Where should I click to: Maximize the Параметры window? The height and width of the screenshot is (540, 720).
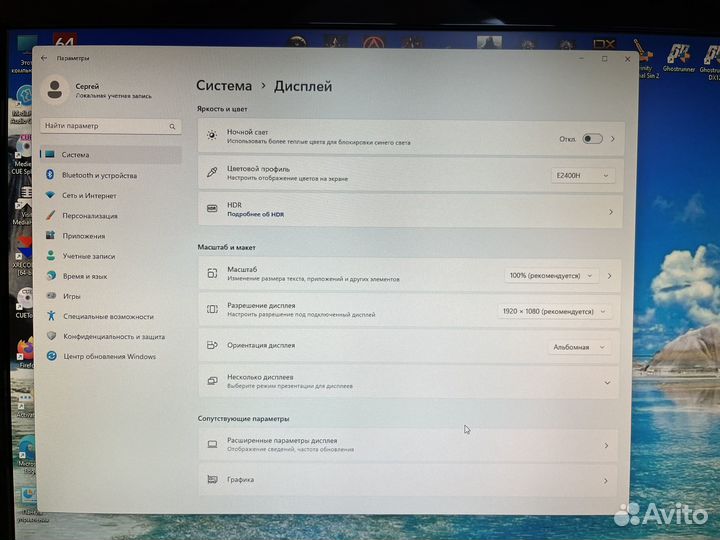[605, 59]
